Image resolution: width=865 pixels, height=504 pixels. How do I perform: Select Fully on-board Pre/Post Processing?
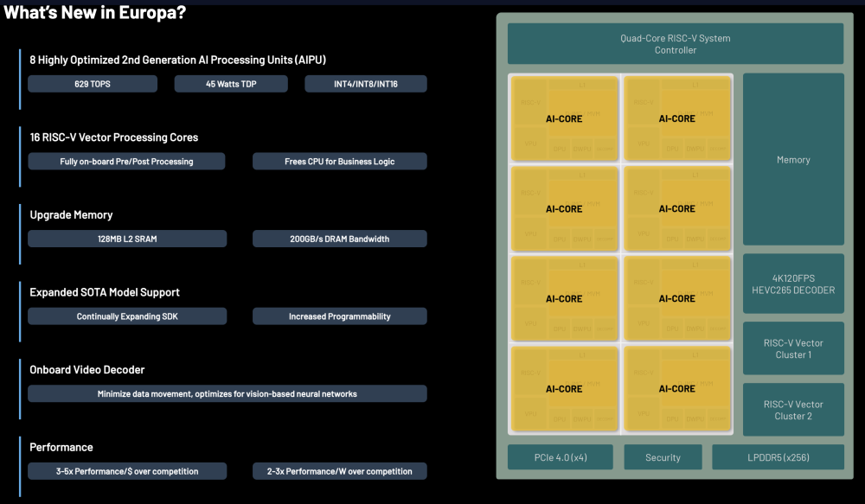click(x=126, y=162)
